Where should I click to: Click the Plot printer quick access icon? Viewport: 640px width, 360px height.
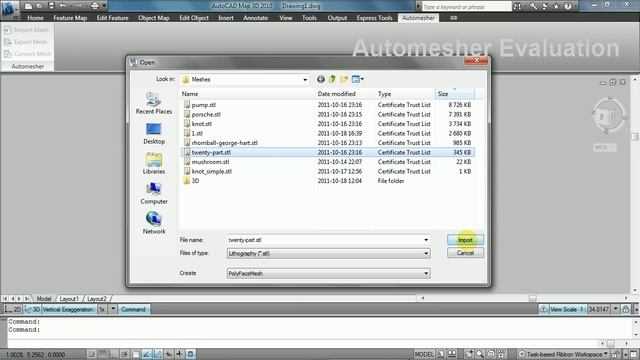pos(95,6)
